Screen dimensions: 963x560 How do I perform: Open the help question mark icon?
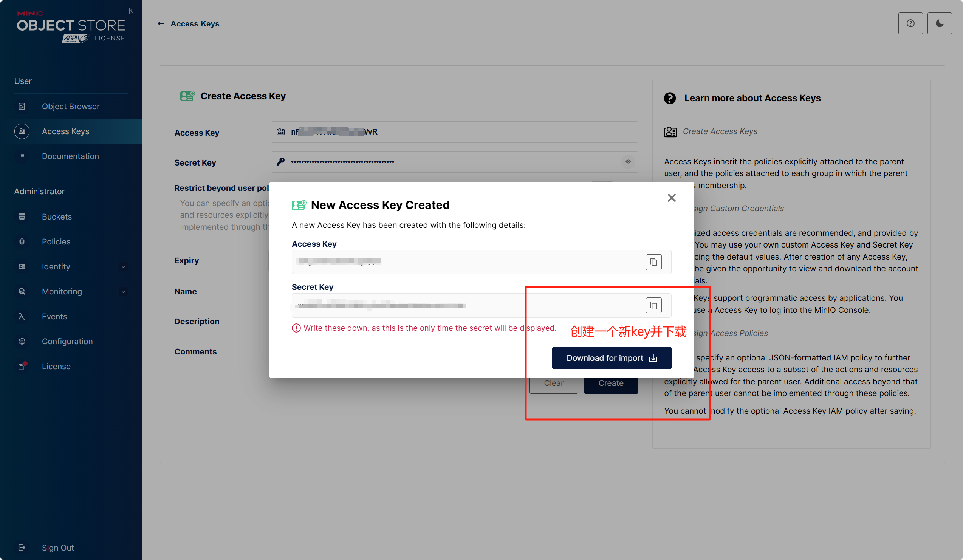point(910,24)
